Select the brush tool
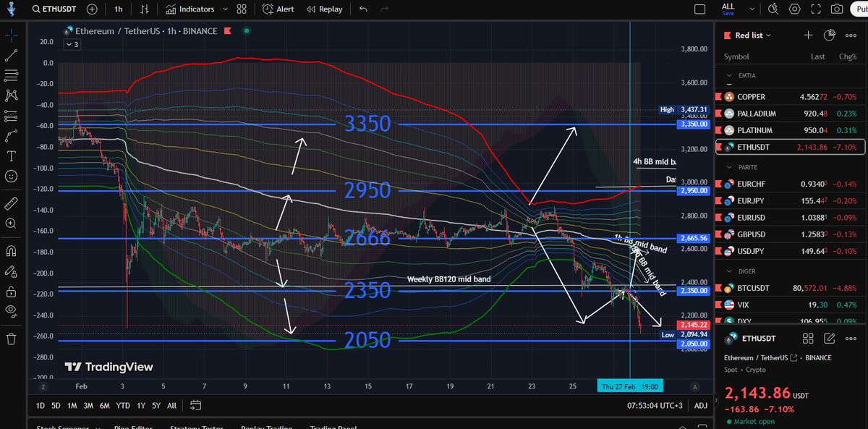This screenshot has width=868, height=429. 11,136
